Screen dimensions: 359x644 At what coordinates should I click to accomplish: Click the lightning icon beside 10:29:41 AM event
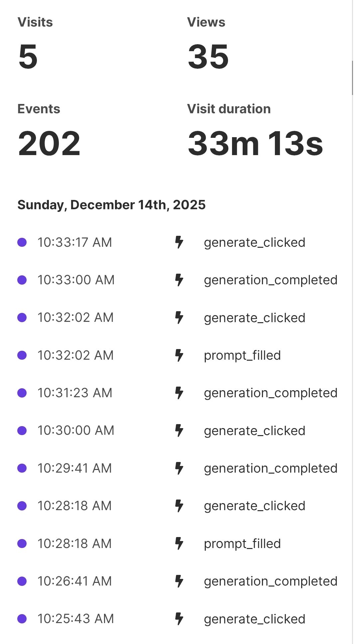[179, 468]
